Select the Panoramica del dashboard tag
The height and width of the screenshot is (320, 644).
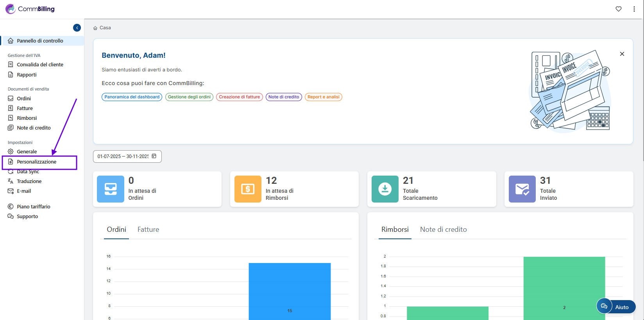pos(132,97)
